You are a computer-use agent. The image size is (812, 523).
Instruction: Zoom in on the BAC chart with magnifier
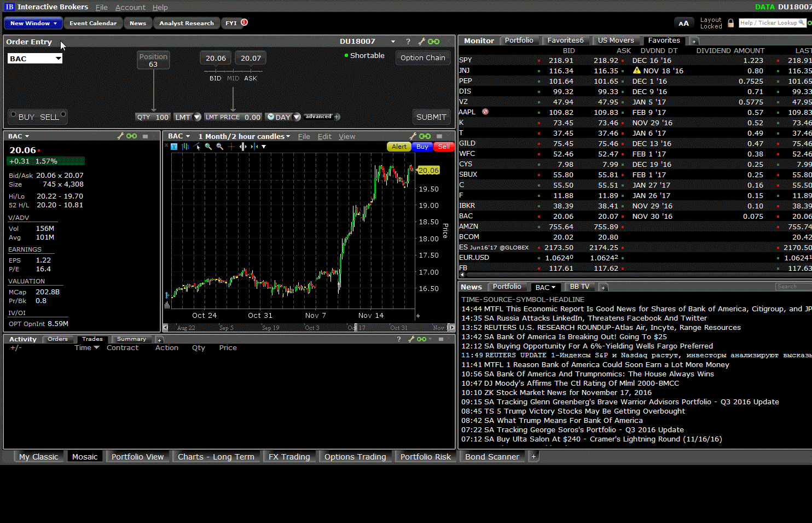(208, 146)
